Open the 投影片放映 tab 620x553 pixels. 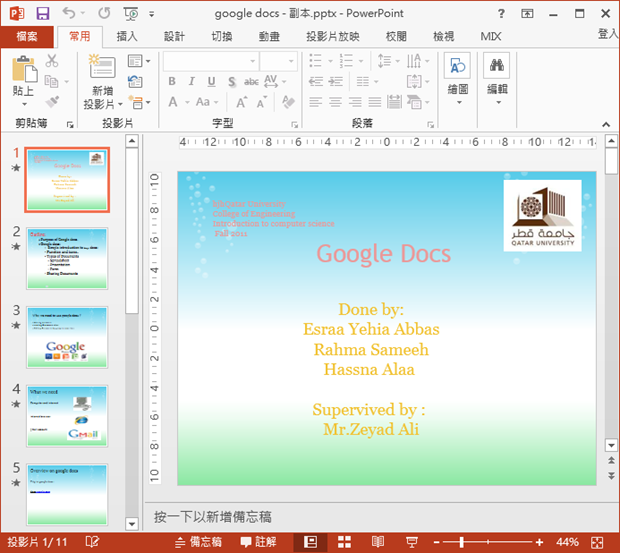333,37
